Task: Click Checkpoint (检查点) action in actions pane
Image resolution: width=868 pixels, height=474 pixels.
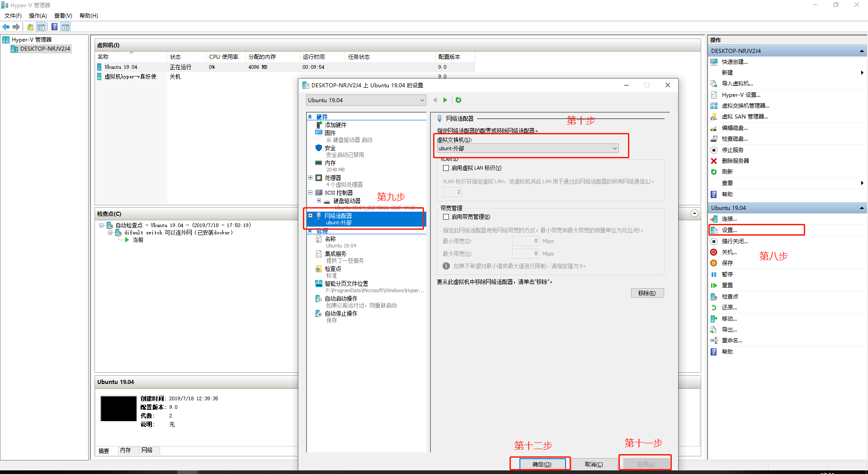Action: pos(730,297)
